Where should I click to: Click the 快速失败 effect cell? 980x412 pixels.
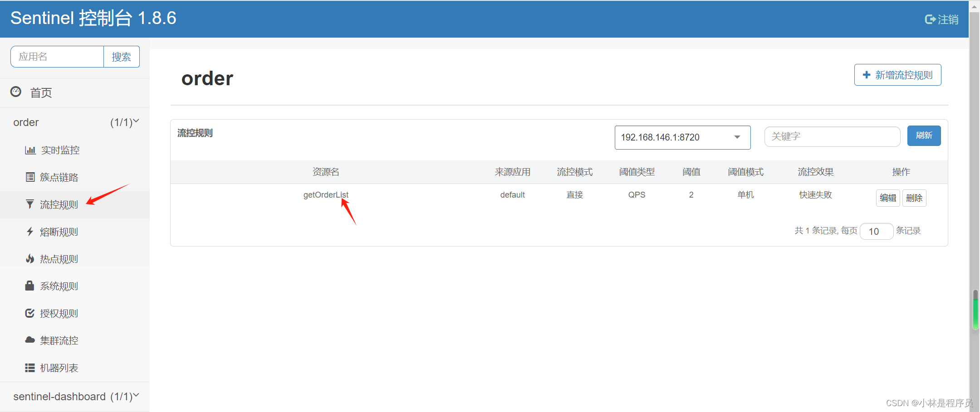pos(815,195)
